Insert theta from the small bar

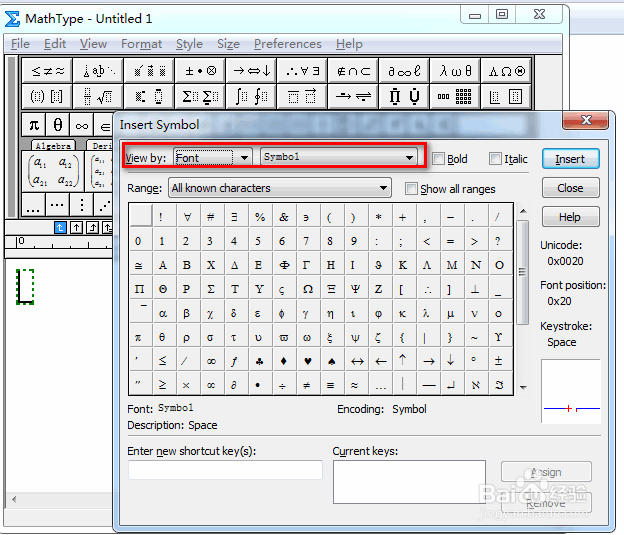click(58, 125)
